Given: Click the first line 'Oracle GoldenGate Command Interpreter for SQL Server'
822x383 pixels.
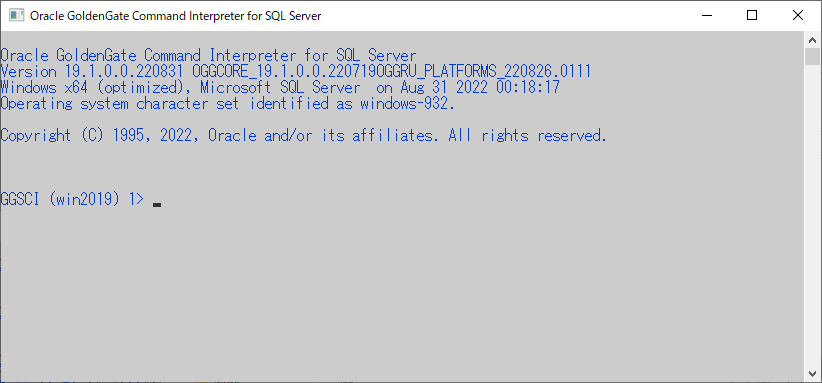Looking at the screenshot, I should coord(208,55).
